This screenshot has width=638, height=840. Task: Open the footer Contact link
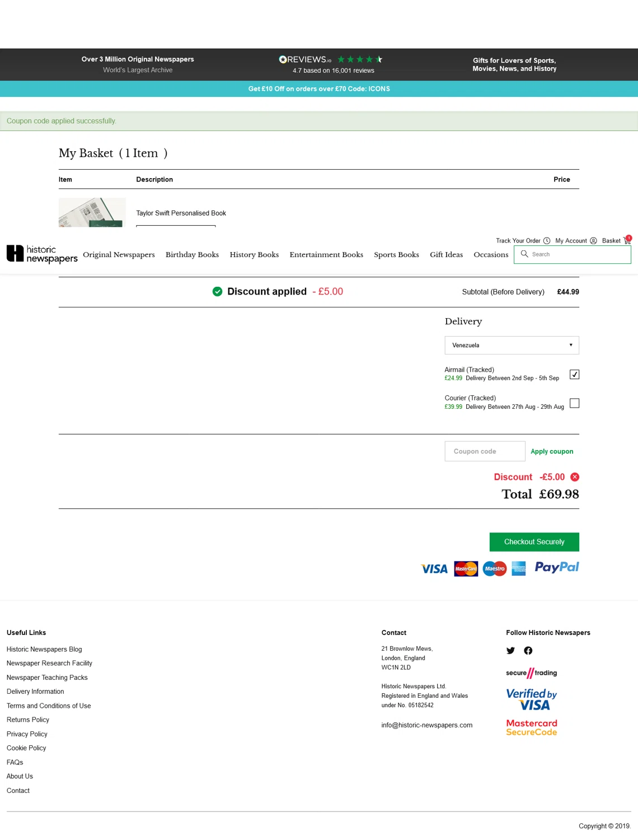pyautogui.click(x=18, y=791)
